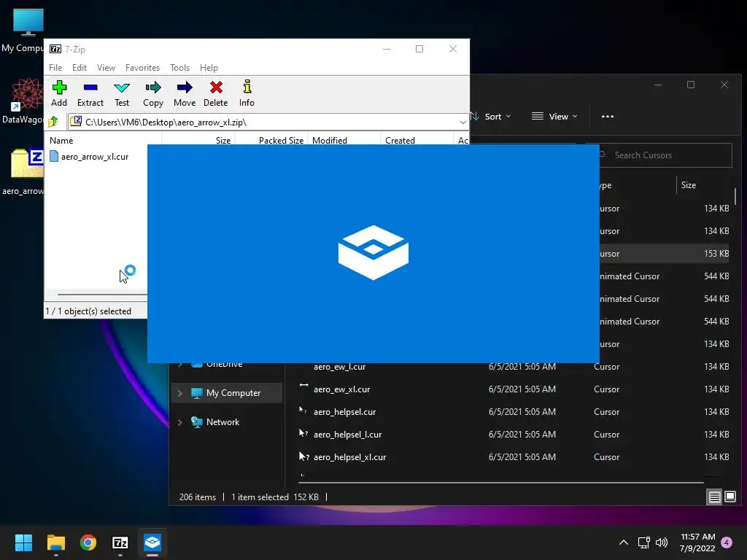Open the See more ellipsis menu in Explorer
Screen dimensions: 747x560
tap(608, 117)
